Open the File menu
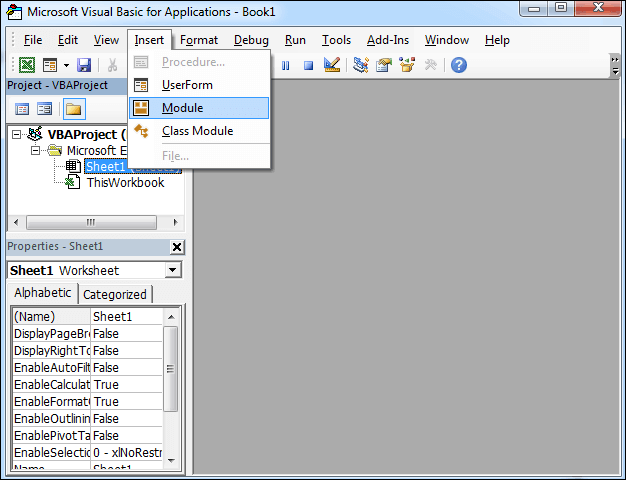Viewport: 626px width, 480px height. [33, 40]
